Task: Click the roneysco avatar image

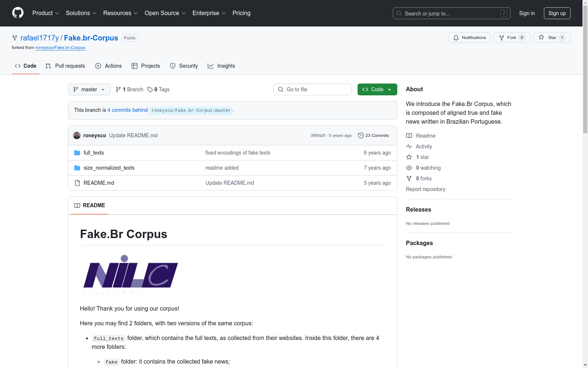Action: tap(77, 135)
